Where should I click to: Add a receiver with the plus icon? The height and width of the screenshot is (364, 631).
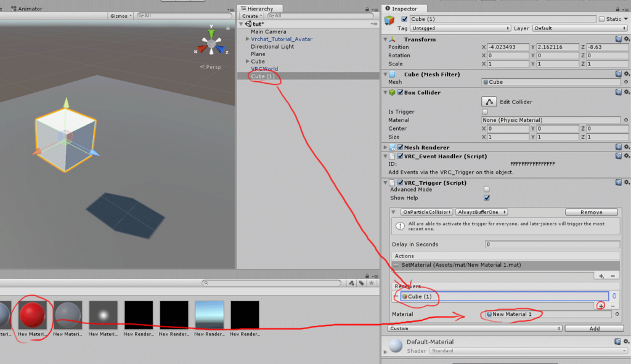pyautogui.click(x=601, y=305)
